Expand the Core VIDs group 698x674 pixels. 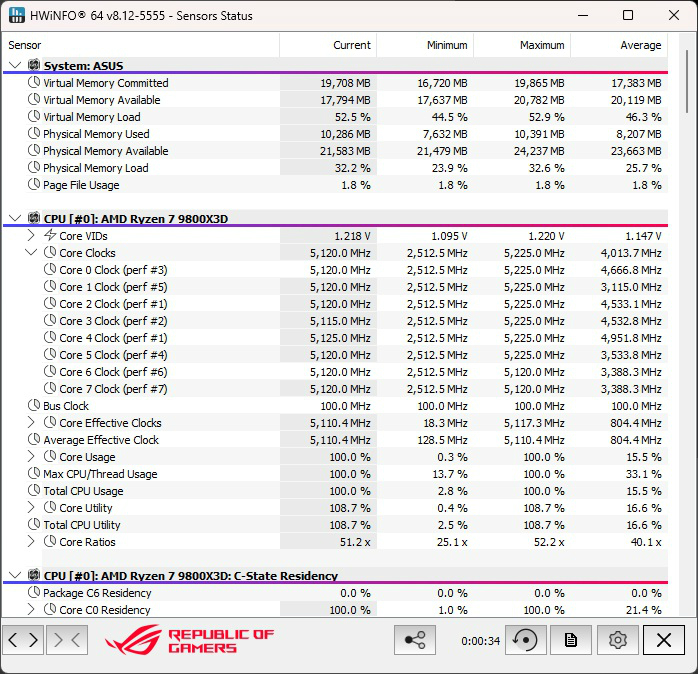(x=31, y=235)
